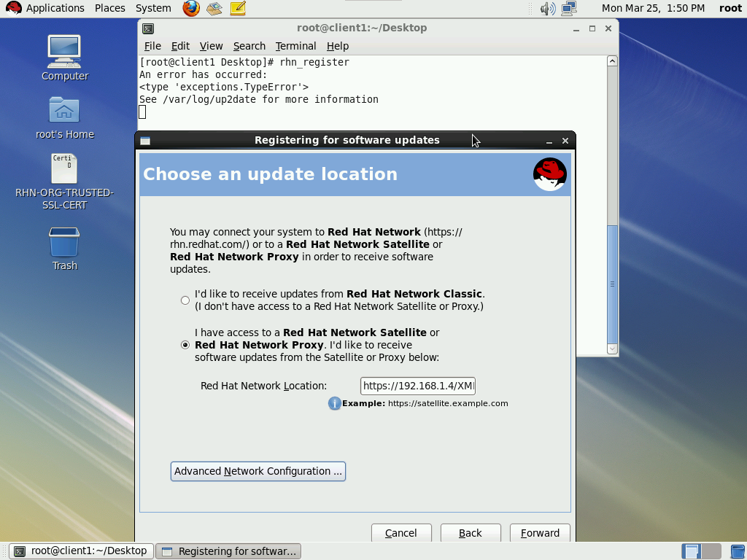Switch to the Registering for software taskbar button

(x=228, y=551)
